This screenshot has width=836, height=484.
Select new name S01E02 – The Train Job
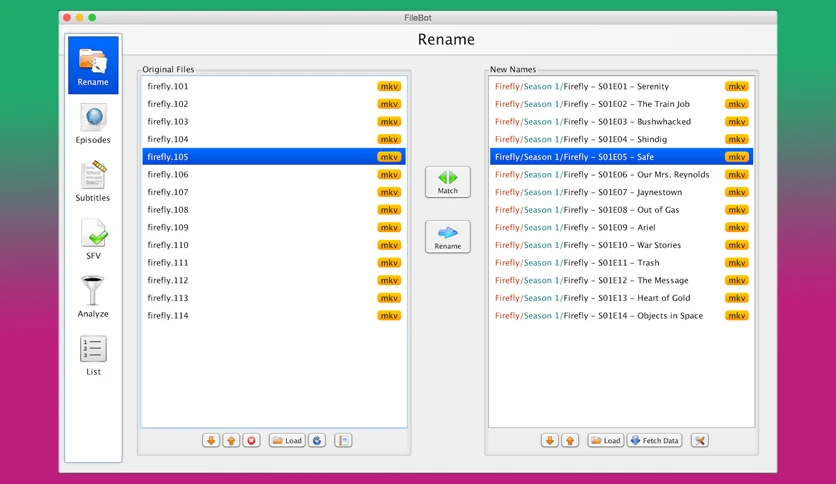coord(621,104)
